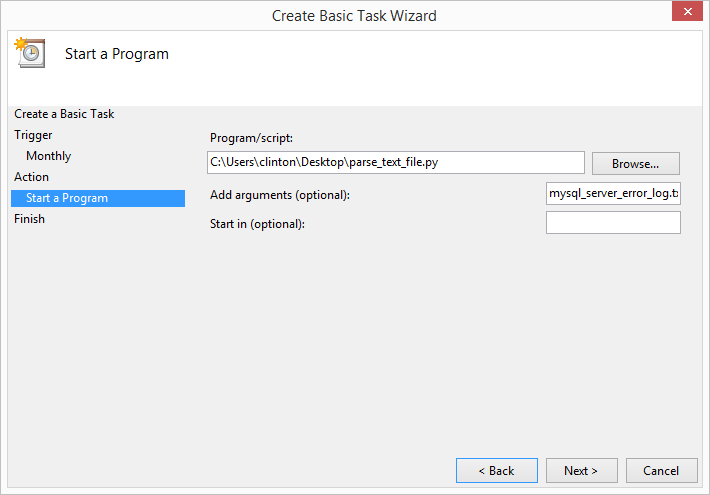Click the Start a Program page heading
This screenshot has width=710, height=495.
(117, 54)
